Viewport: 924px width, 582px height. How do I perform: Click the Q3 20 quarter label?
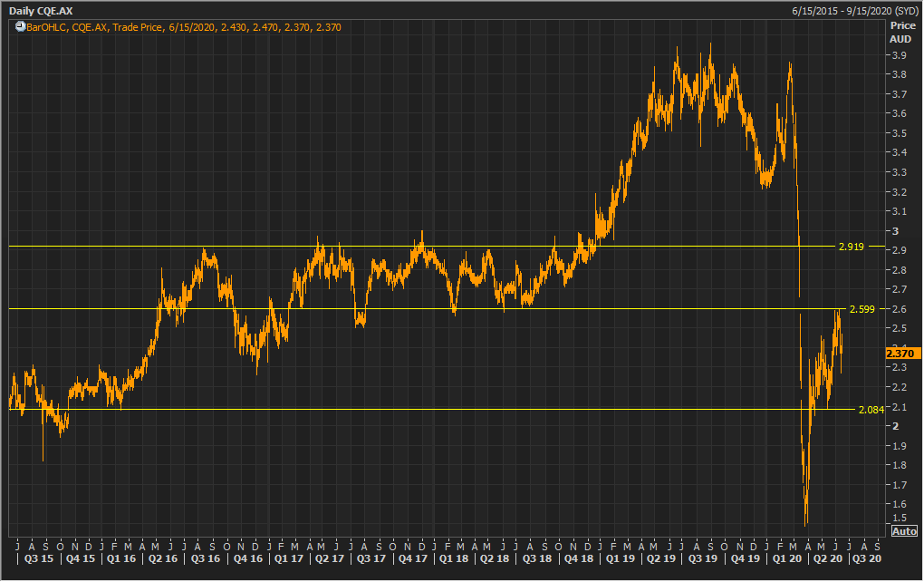click(x=867, y=558)
